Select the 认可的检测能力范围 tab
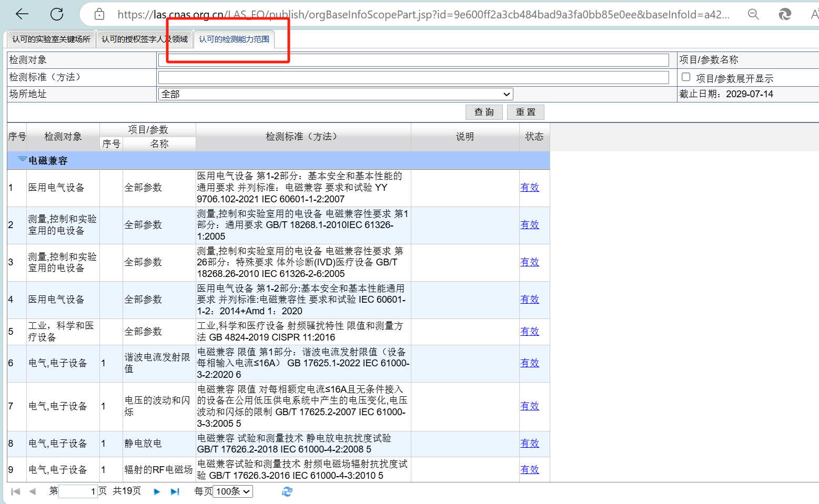 pos(234,39)
